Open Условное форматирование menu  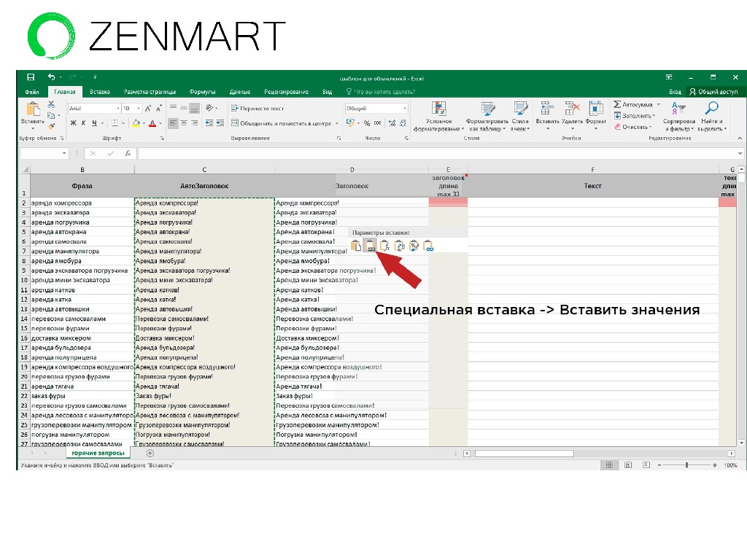pyautogui.click(x=438, y=116)
